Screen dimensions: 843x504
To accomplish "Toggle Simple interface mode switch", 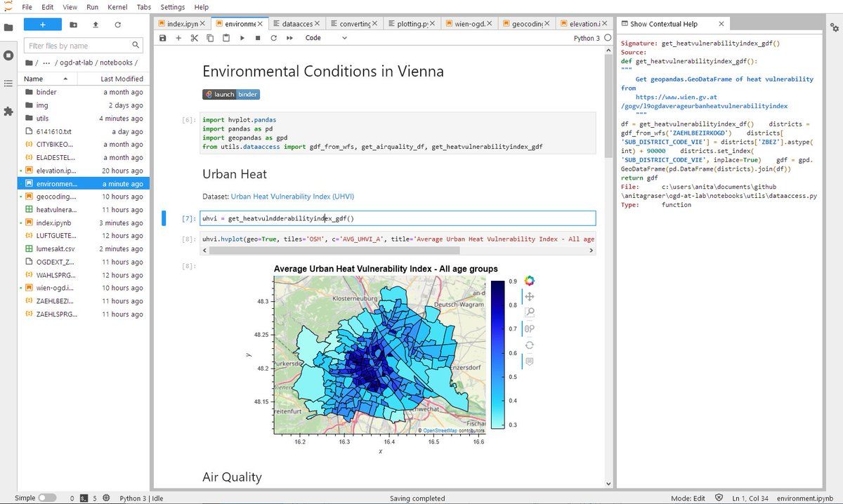I will coord(47,498).
